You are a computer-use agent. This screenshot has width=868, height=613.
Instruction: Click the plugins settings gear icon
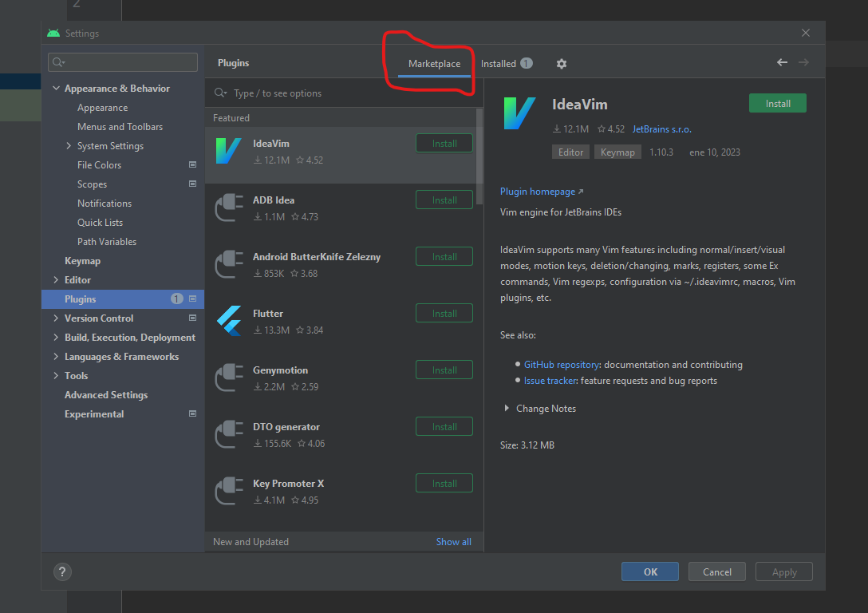(x=562, y=64)
